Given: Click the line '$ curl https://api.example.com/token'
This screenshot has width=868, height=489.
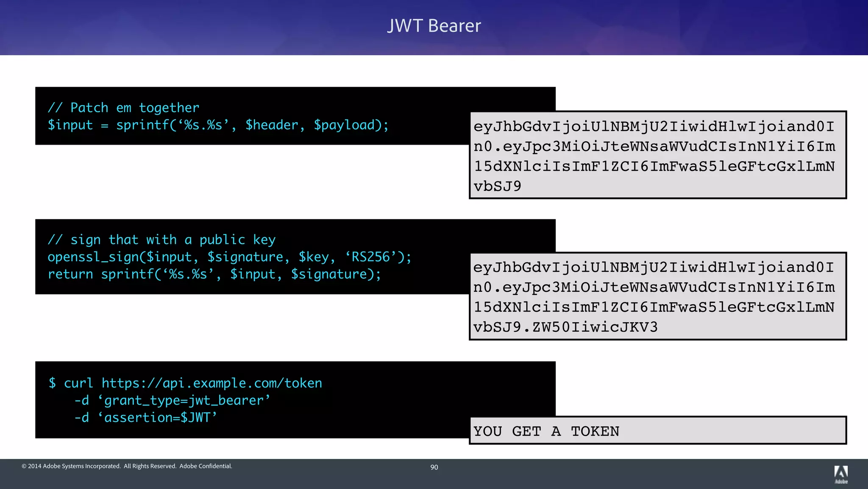Looking at the screenshot, I should click(x=185, y=383).
